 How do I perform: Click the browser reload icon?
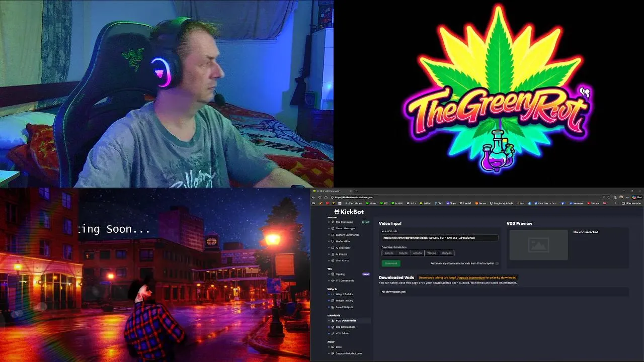pyautogui.click(x=319, y=197)
